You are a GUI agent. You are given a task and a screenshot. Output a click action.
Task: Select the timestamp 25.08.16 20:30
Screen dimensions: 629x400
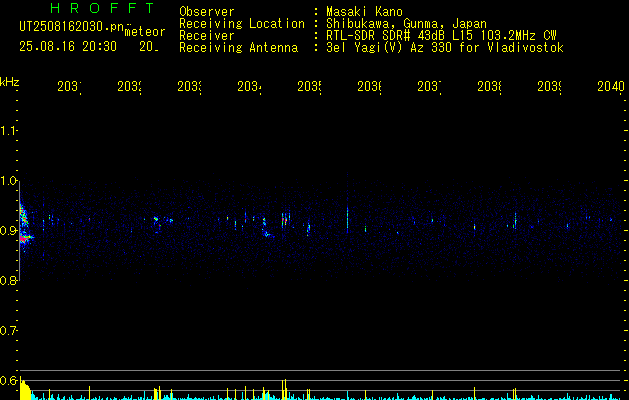pyautogui.click(x=68, y=47)
